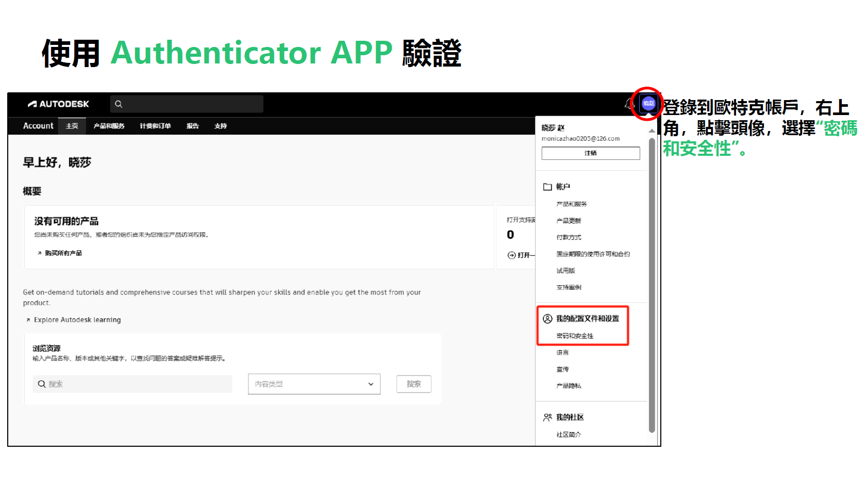Open 产品更新 menu entry
The image size is (868, 487).
click(x=569, y=221)
